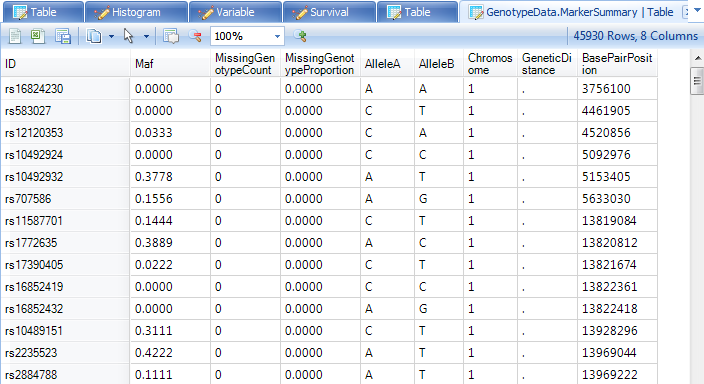Click the Maf value 0.3111
The width and height of the screenshot is (704, 384).
click(x=170, y=331)
